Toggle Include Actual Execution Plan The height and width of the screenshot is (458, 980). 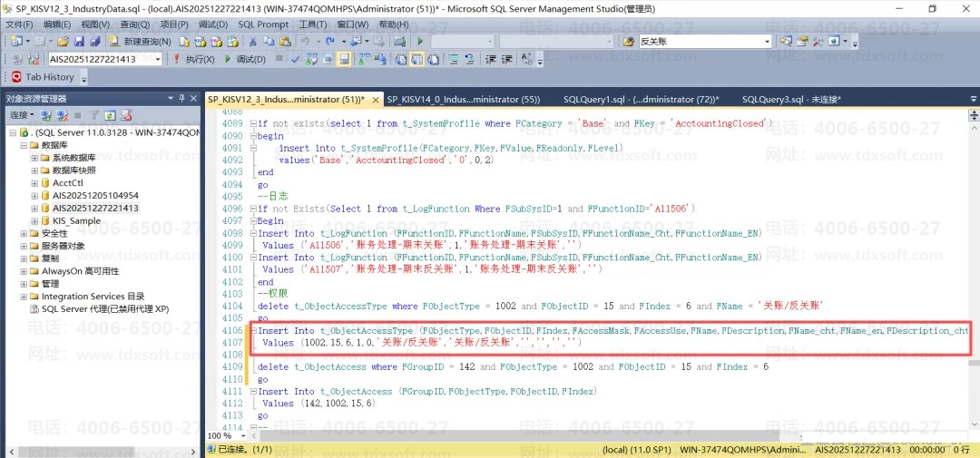[x=360, y=60]
